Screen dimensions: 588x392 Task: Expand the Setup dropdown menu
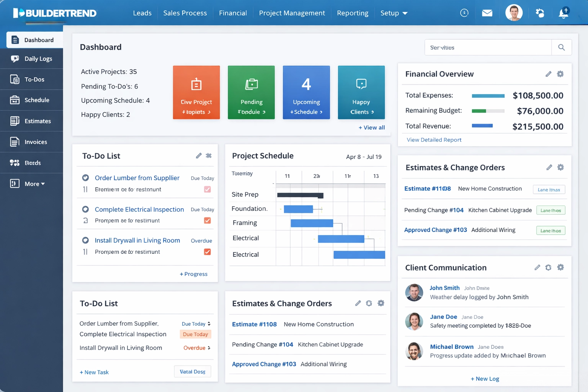click(x=394, y=13)
